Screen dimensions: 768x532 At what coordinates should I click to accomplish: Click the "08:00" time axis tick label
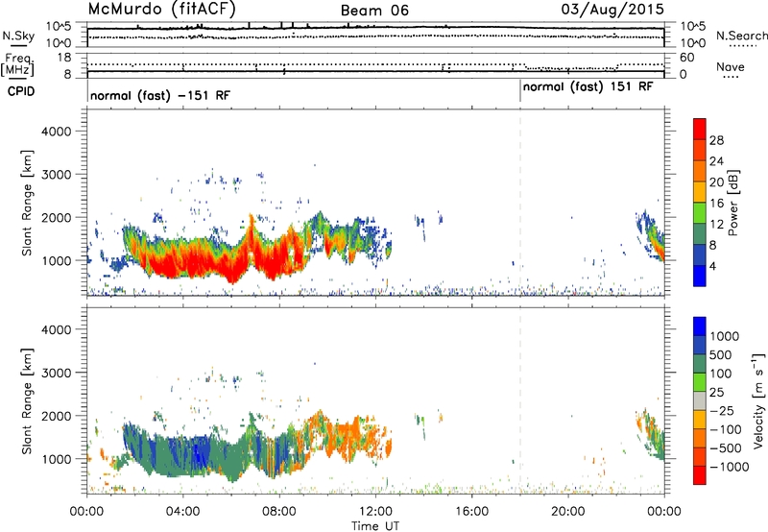pyautogui.click(x=279, y=512)
